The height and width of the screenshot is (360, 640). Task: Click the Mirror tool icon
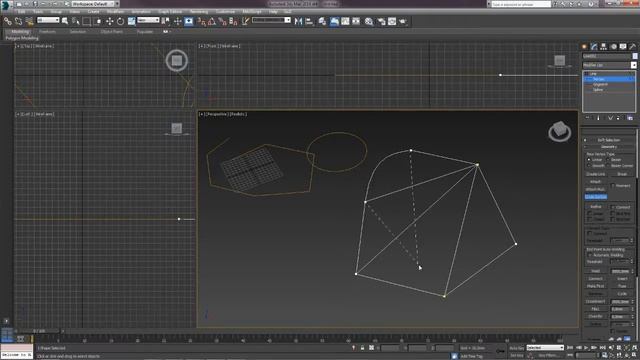tap(298, 21)
